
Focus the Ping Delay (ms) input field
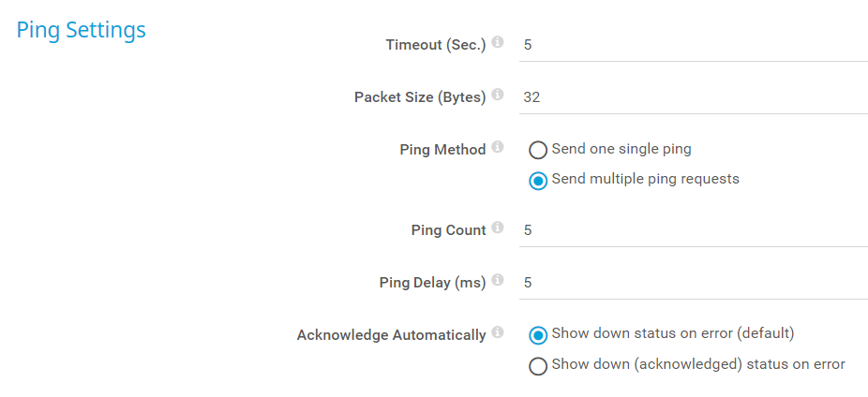point(693,283)
